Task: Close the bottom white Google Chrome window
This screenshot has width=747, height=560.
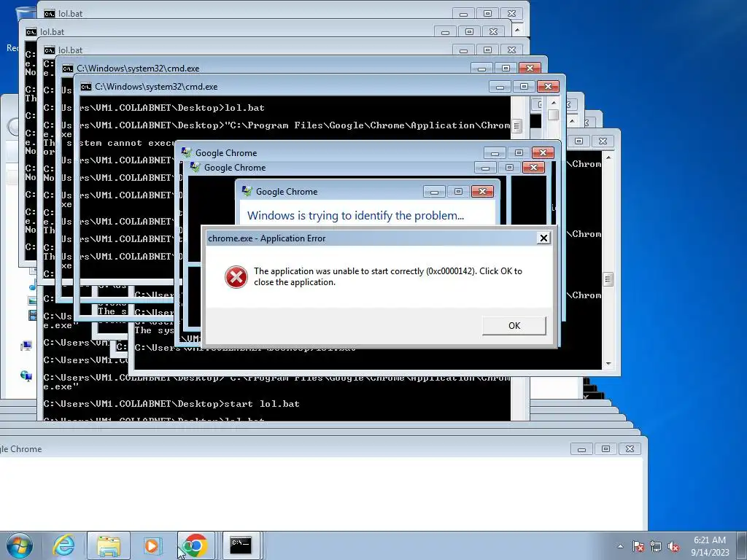Action: coord(630,449)
